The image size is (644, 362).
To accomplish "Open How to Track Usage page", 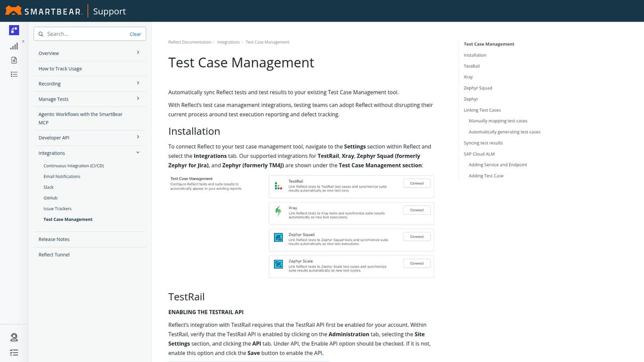I will click(60, 69).
